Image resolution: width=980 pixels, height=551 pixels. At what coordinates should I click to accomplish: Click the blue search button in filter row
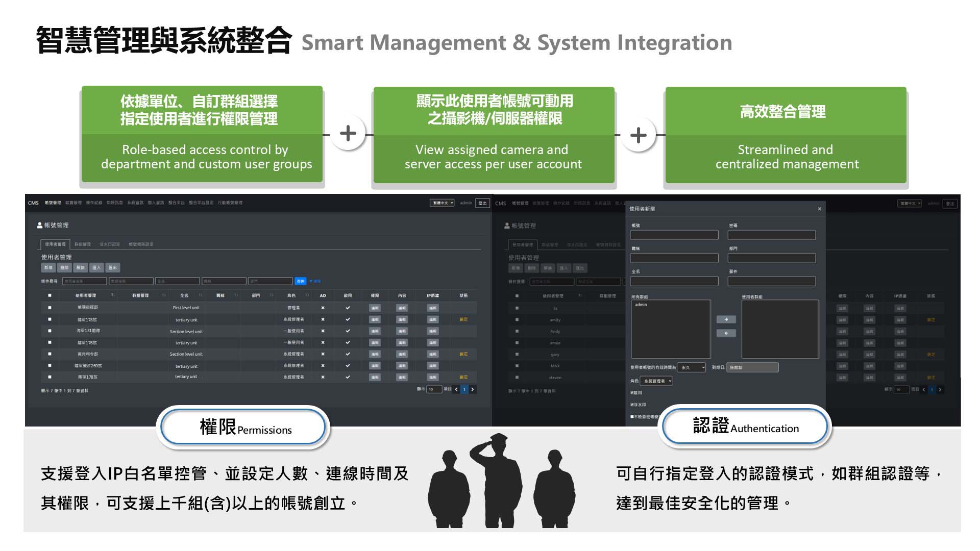(x=300, y=281)
